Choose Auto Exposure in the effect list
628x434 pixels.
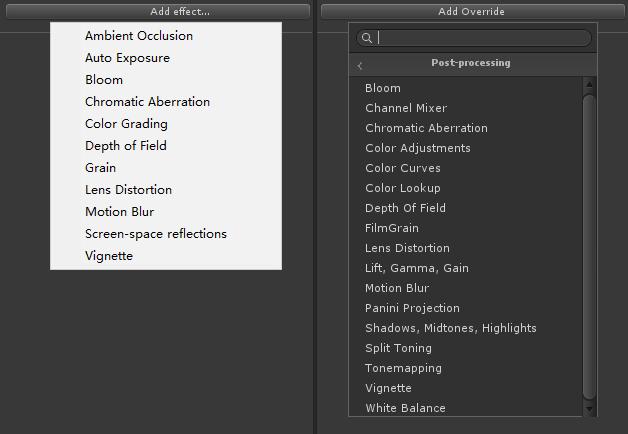[x=127, y=58]
